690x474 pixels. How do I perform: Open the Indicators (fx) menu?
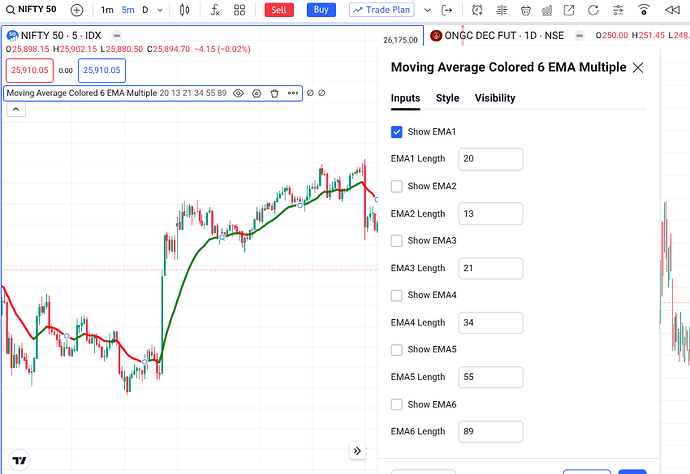(212, 10)
